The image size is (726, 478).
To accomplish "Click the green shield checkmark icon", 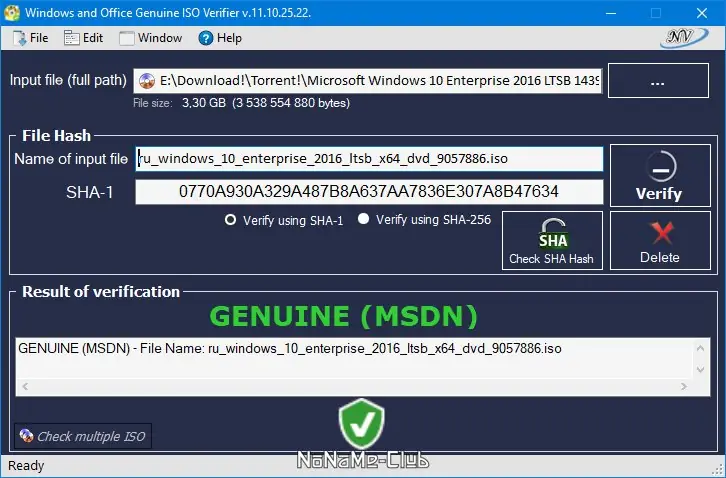I will [x=362, y=424].
